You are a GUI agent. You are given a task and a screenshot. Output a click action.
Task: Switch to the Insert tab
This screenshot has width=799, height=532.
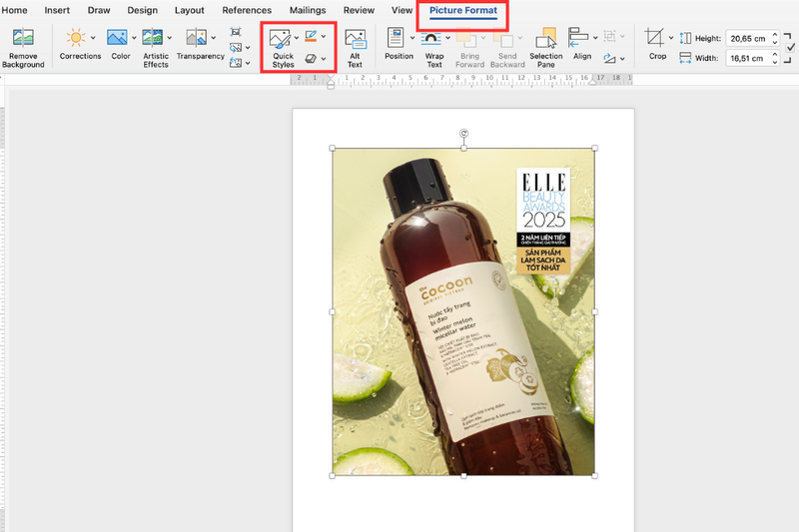(x=57, y=10)
